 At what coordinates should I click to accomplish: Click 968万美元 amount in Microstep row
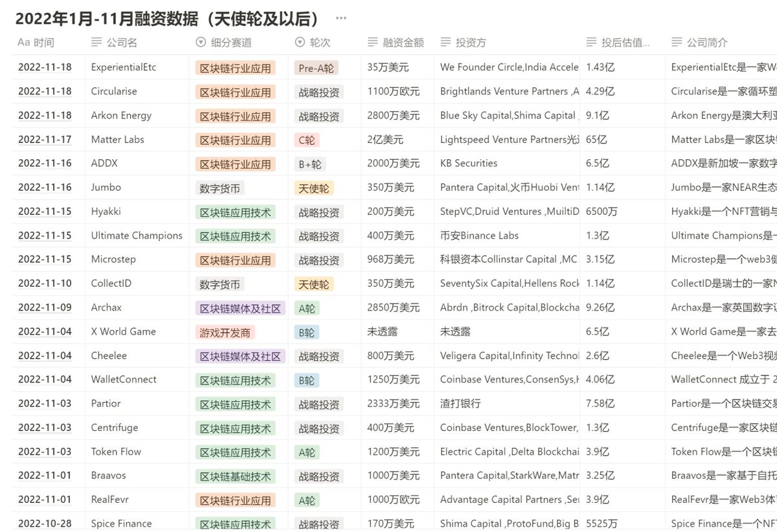pos(390,259)
